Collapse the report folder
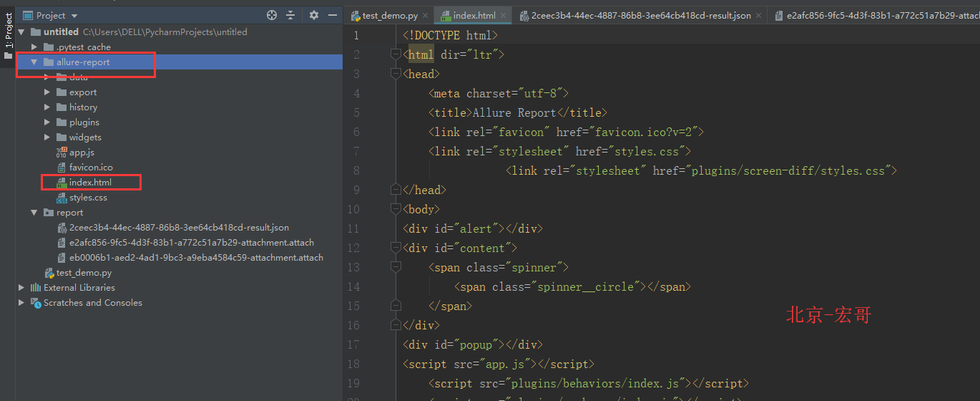 click(x=34, y=213)
